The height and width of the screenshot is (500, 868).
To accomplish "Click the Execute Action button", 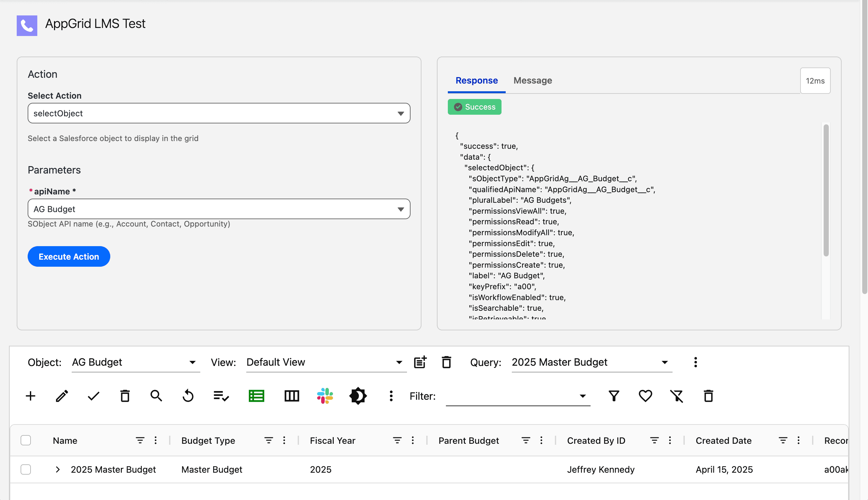I will point(69,256).
